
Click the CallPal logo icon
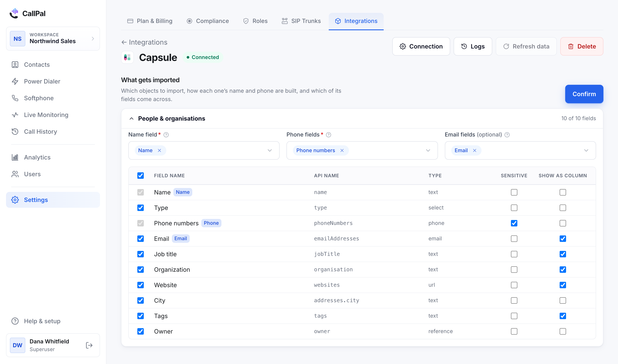point(14,13)
